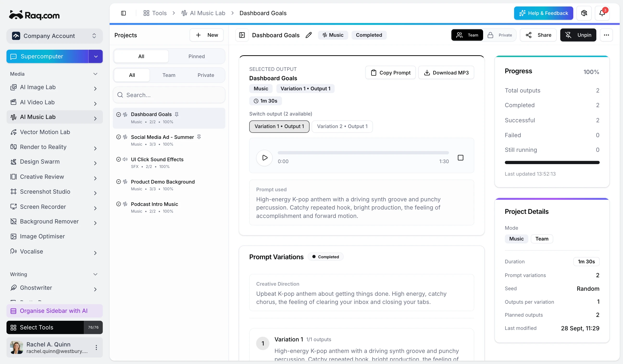Image resolution: width=623 pixels, height=364 pixels.
Task: Click the Raq.com raccoon logo
Action: click(34, 15)
